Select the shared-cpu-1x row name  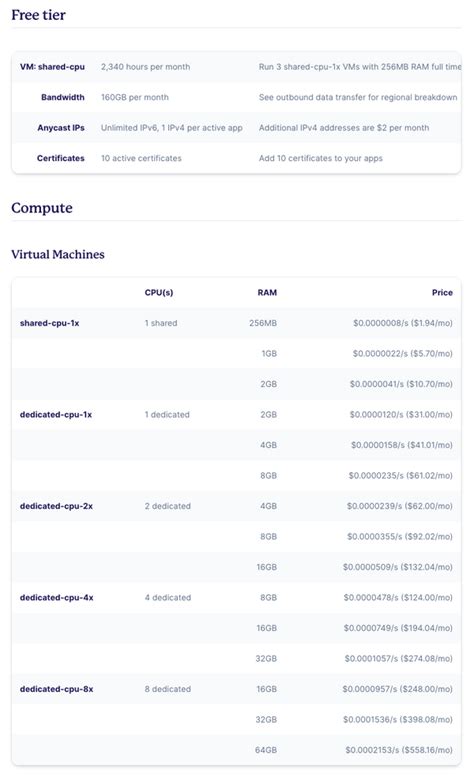[x=50, y=323]
